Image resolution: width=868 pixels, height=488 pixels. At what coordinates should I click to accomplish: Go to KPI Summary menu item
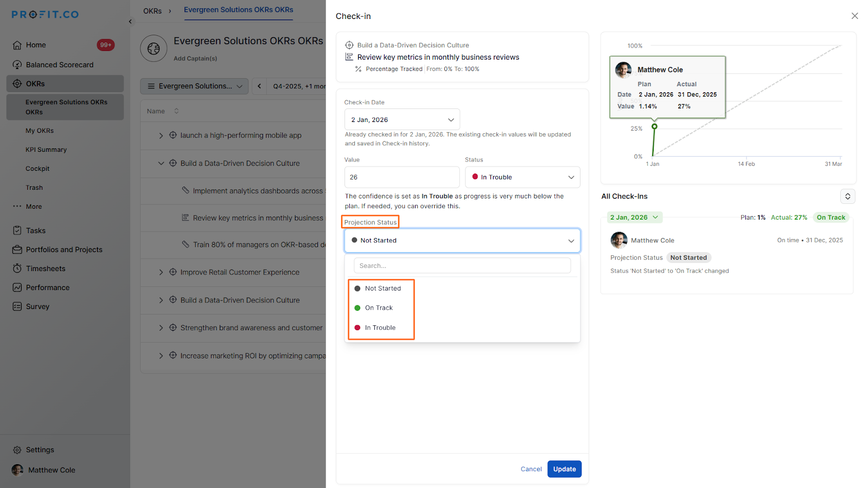[46, 150]
